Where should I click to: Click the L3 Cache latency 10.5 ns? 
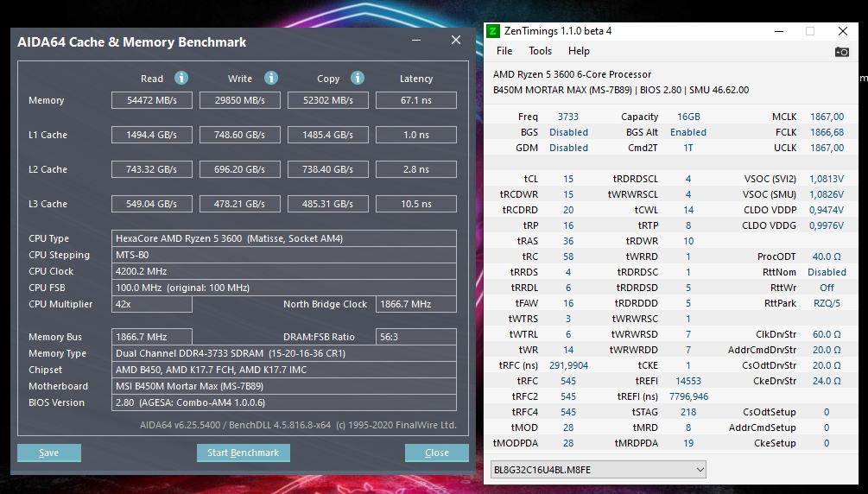[416, 204]
